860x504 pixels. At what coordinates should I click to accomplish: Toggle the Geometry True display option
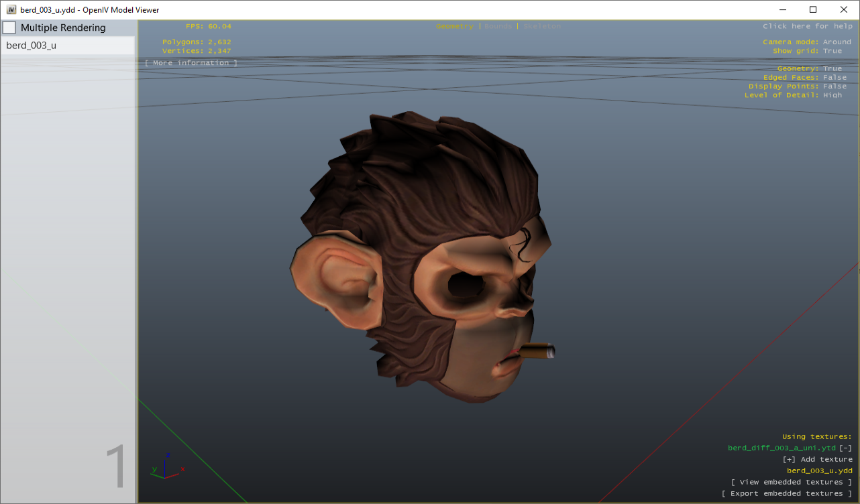(832, 69)
